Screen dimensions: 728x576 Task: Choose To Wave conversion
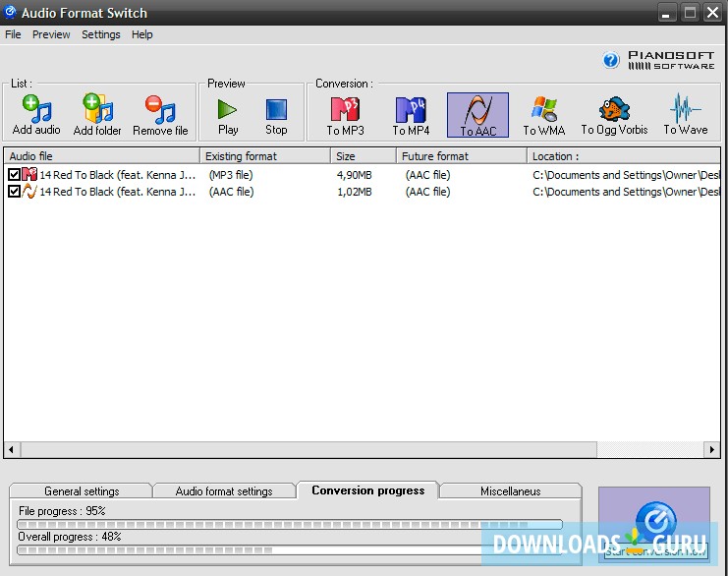coord(686,114)
